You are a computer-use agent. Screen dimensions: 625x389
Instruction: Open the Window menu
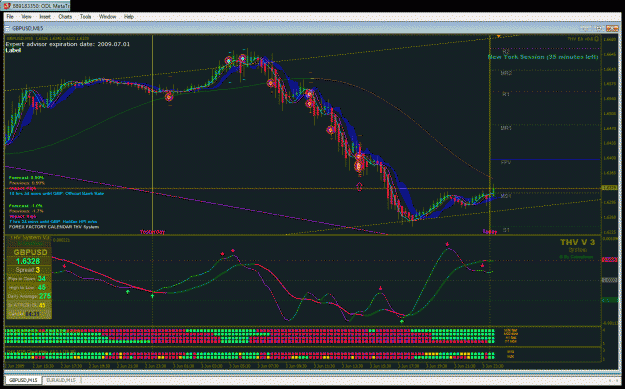(x=107, y=17)
